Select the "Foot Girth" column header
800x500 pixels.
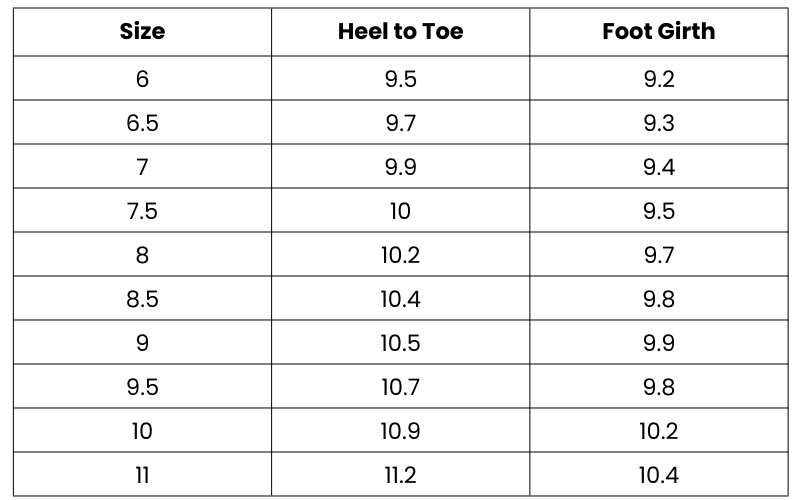[x=659, y=32]
